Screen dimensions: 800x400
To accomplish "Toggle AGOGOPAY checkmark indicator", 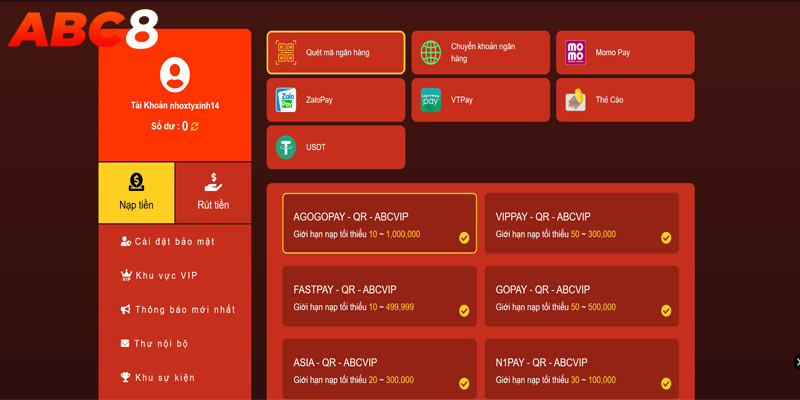I will 464,238.
